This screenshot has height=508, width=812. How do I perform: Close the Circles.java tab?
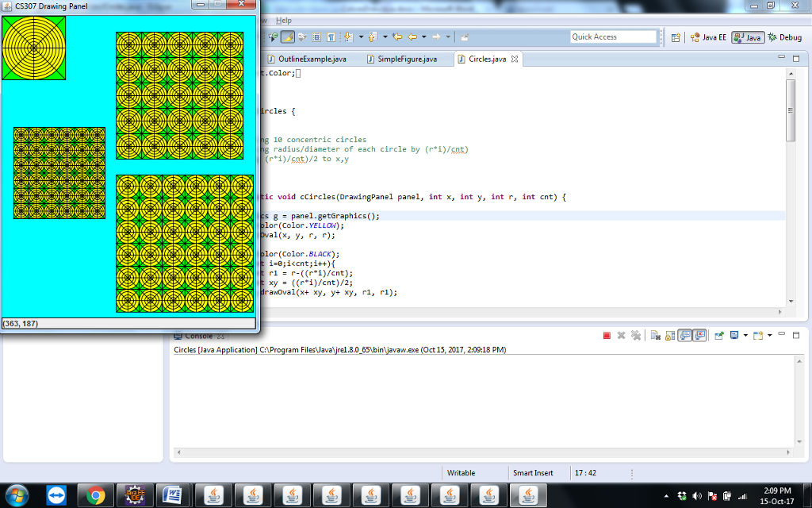(x=514, y=59)
